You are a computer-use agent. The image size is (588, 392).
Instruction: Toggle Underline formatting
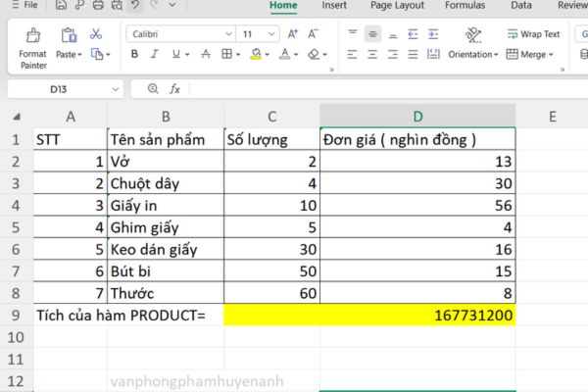coord(175,55)
